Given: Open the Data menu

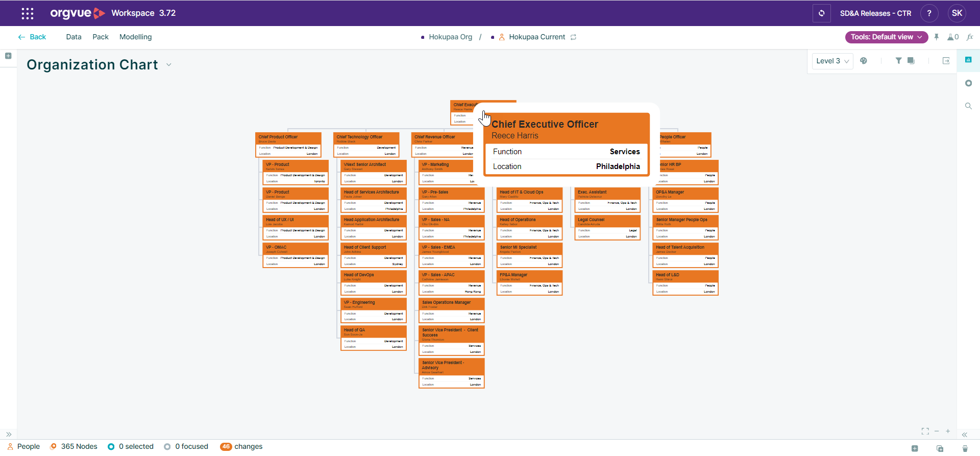Looking at the screenshot, I should pyautogui.click(x=74, y=37).
